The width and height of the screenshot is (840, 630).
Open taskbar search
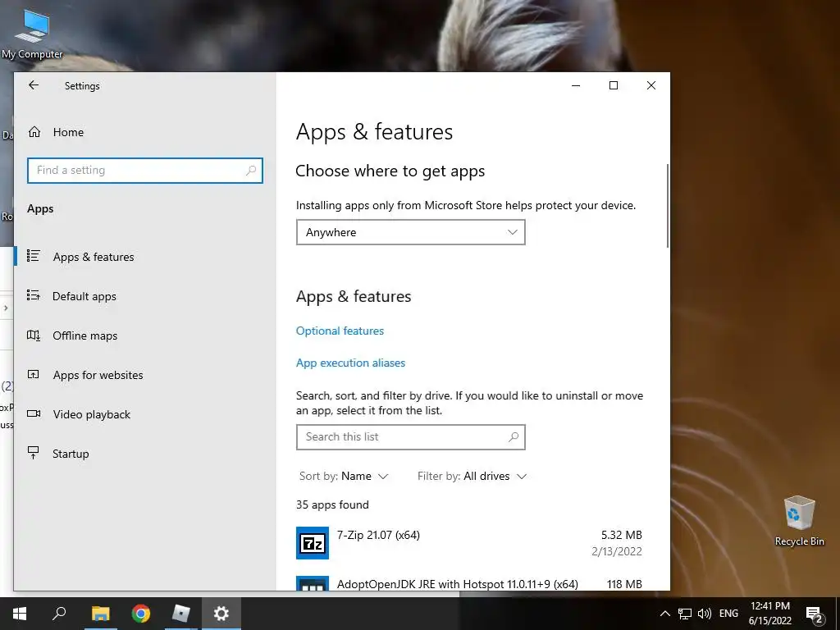click(59, 614)
